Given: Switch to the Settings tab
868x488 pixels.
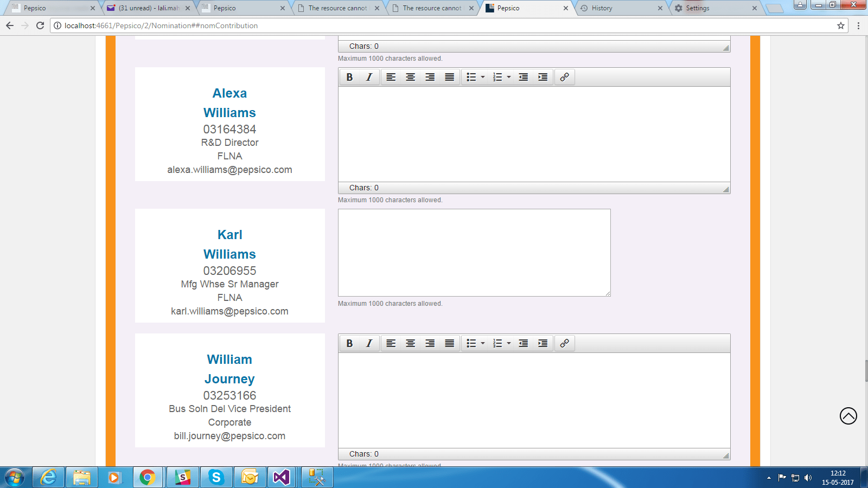Looking at the screenshot, I should point(715,8).
